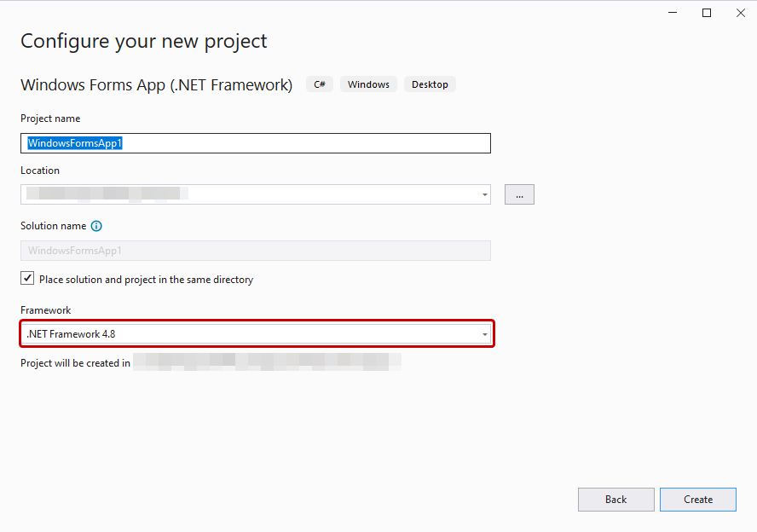The image size is (757, 532).
Task: Select the Desktop project type tag
Action: (x=430, y=84)
